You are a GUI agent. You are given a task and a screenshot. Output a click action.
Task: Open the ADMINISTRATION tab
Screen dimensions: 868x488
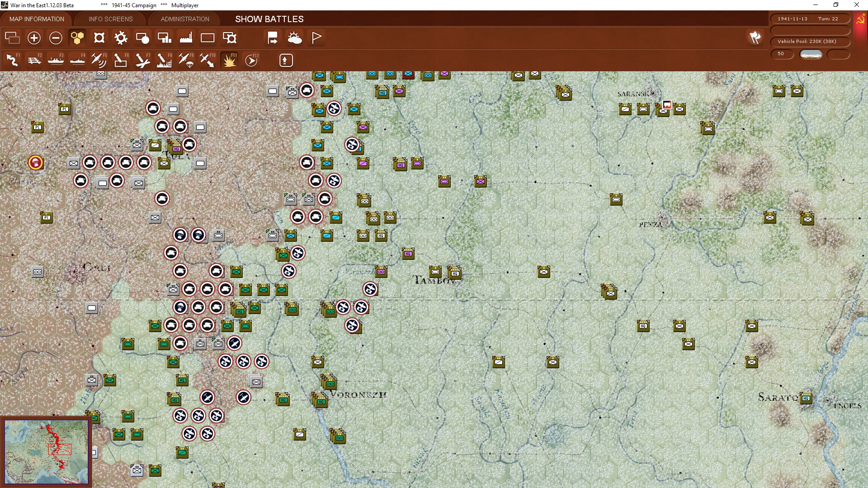coord(185,19)
